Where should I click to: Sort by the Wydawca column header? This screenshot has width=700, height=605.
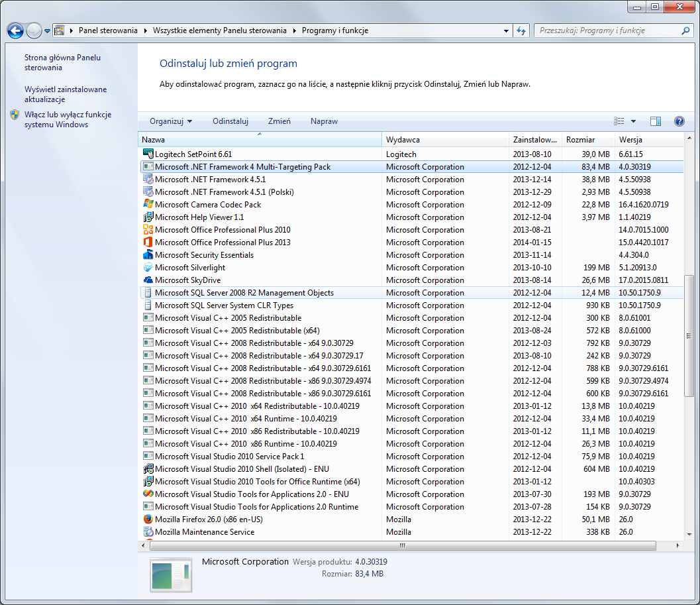446,140
